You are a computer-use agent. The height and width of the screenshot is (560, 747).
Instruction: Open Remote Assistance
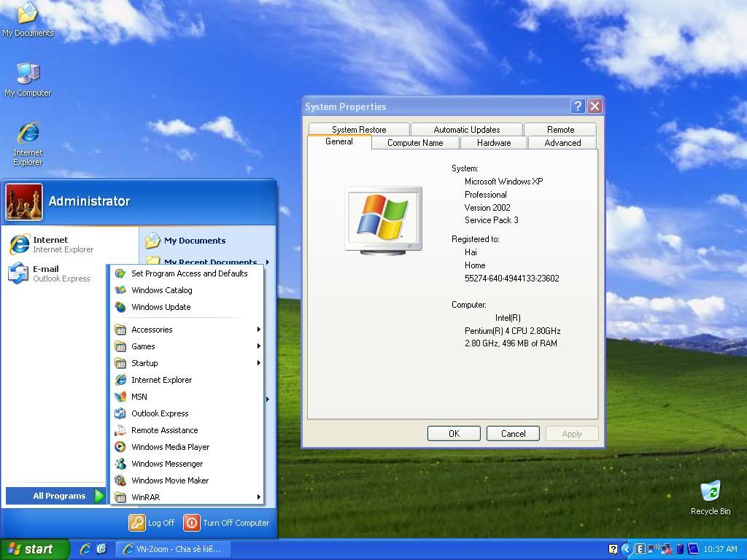pos(187,430)
